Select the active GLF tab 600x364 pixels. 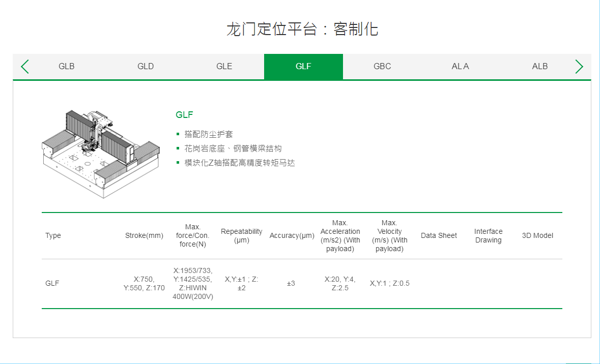click(303, 67)
